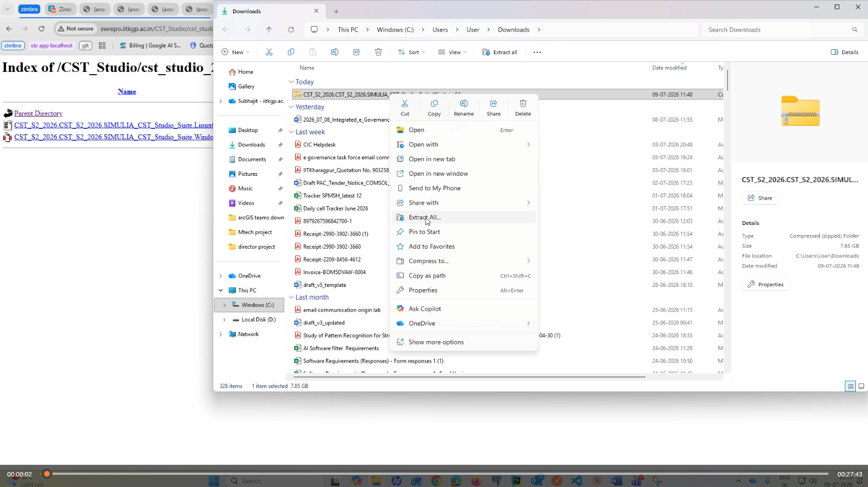
Task: Open Properties from the context menu
Action: click(464, 290)
